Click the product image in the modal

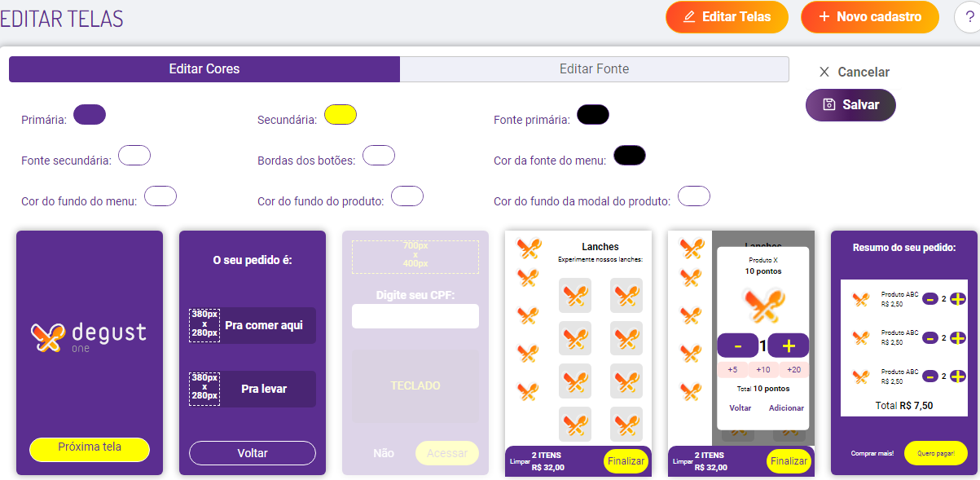(762, 304)
